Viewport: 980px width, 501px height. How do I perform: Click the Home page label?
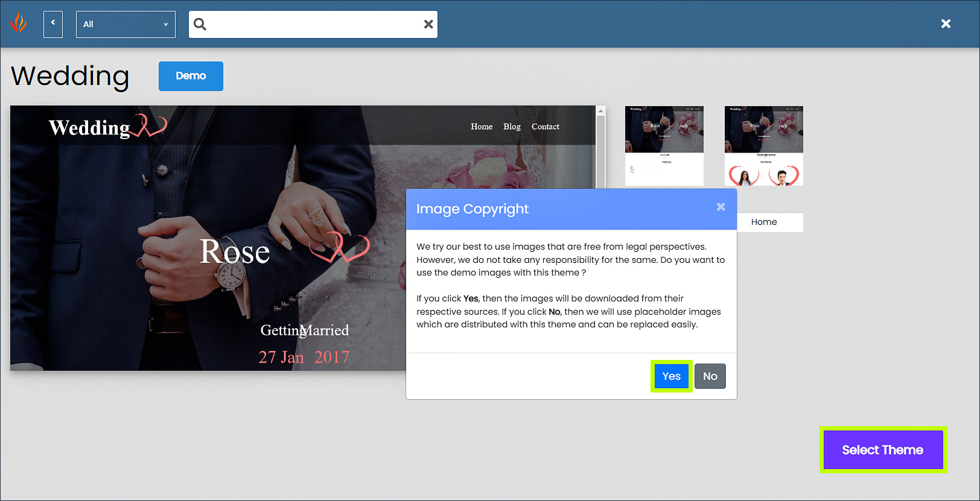click(x=764, y=222)
